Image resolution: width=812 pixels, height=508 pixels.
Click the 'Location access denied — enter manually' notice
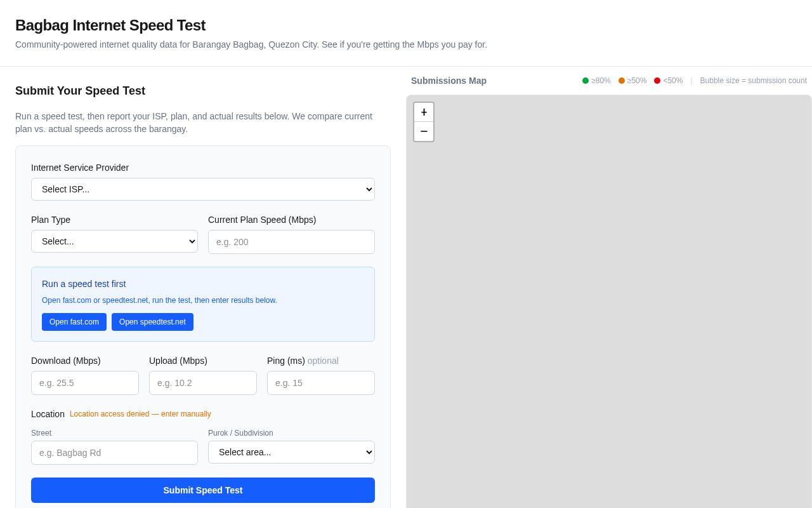pyautogui.click(x=140, y=414)
